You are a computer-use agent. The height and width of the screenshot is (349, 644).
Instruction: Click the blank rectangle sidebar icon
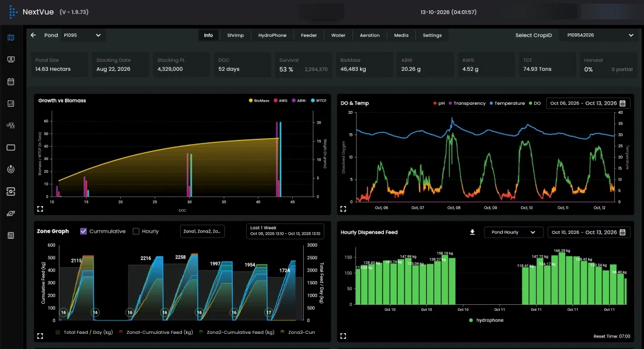pos(11,147)
